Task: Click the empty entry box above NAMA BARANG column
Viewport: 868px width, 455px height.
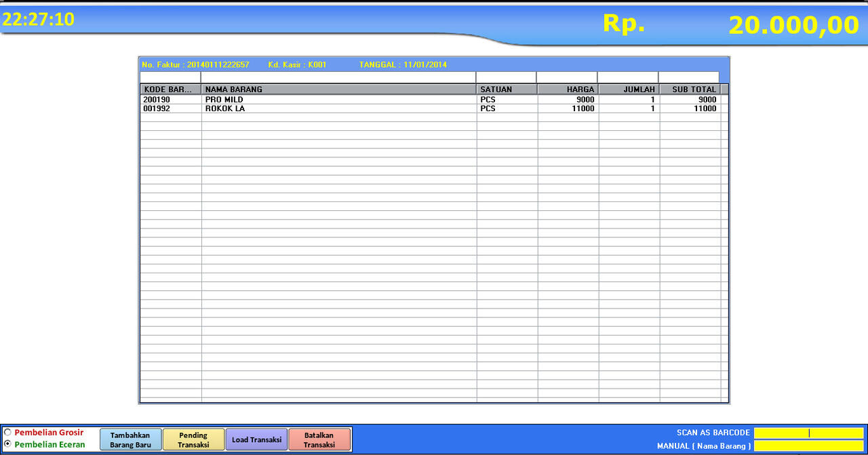Action: click(x=338, y=77)
